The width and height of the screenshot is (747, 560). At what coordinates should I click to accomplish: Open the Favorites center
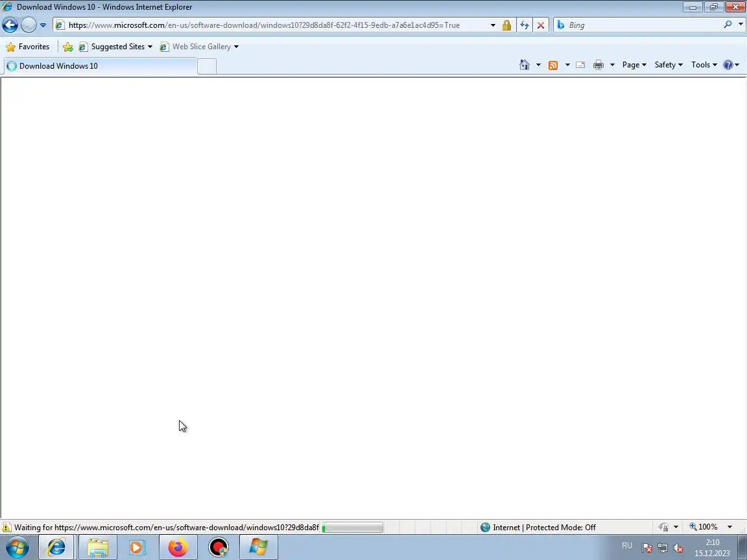pos(28,47)
